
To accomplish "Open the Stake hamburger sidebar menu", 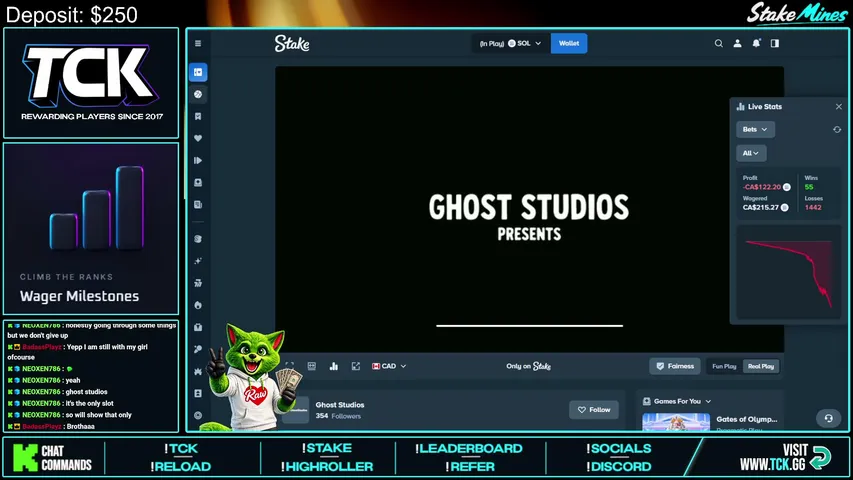I will (198, 44).
